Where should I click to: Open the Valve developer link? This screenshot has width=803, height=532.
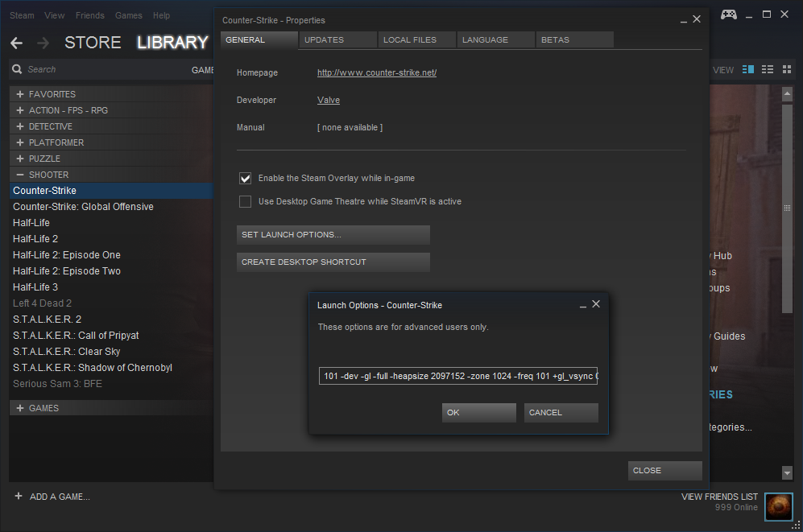coord(329,101)
